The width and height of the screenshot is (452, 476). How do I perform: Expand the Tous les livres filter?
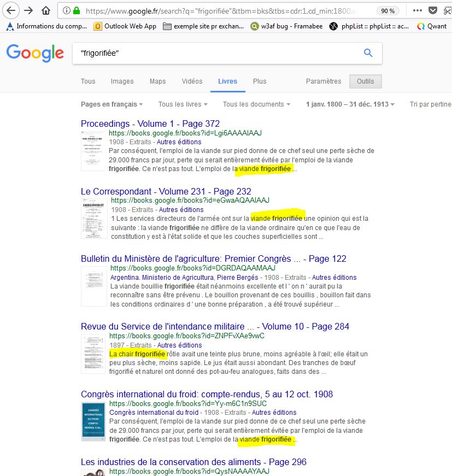click(x=183, y=104)
